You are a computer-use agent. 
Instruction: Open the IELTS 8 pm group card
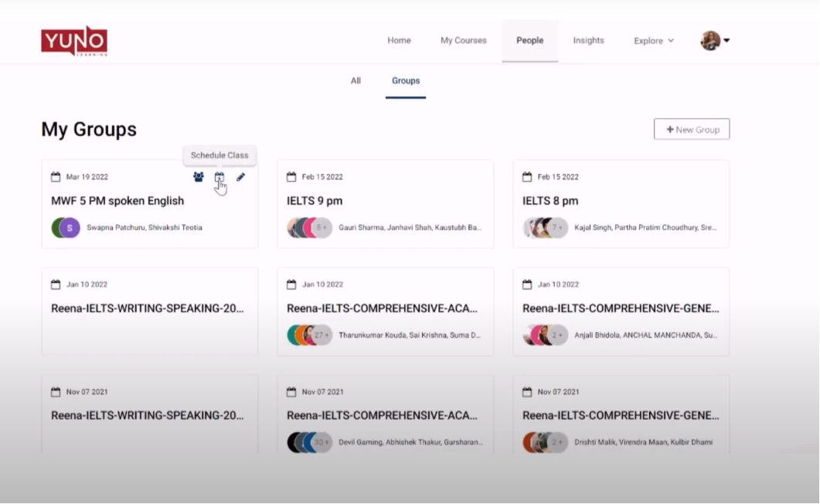pyautogui.click(x=550, y=201)
